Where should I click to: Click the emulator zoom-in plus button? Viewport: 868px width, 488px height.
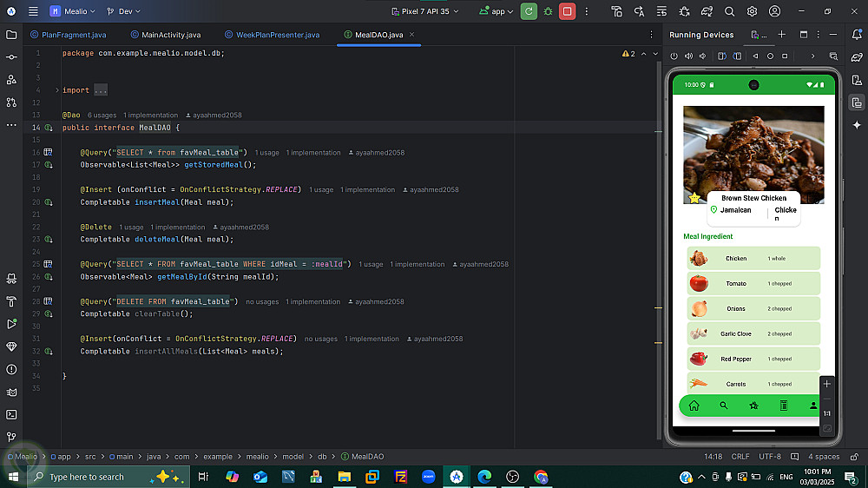[x=826, y=384]
